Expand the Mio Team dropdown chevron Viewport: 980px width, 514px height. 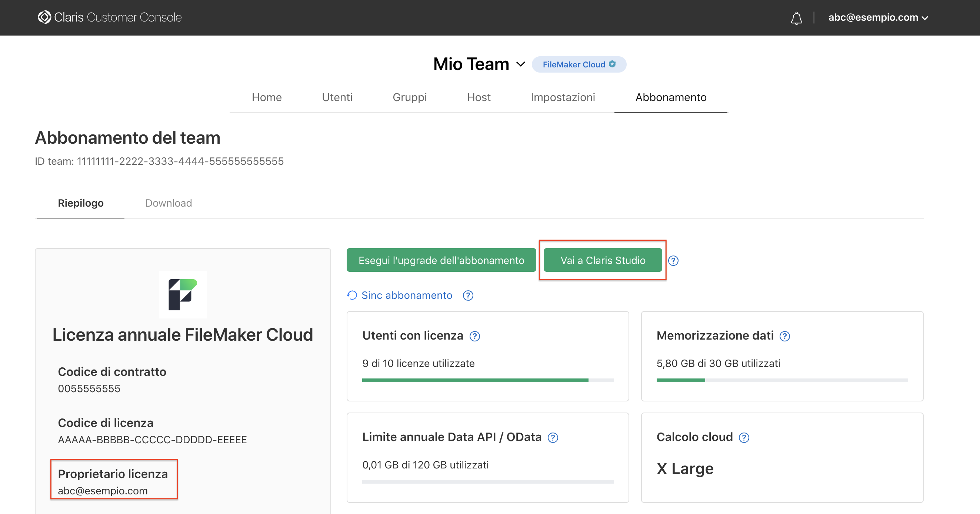click(520, 64)
